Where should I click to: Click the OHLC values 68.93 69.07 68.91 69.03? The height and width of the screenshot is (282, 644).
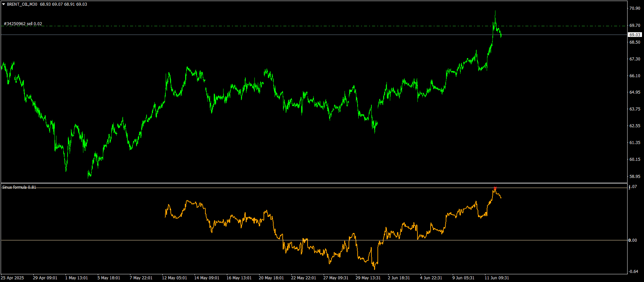63,4
